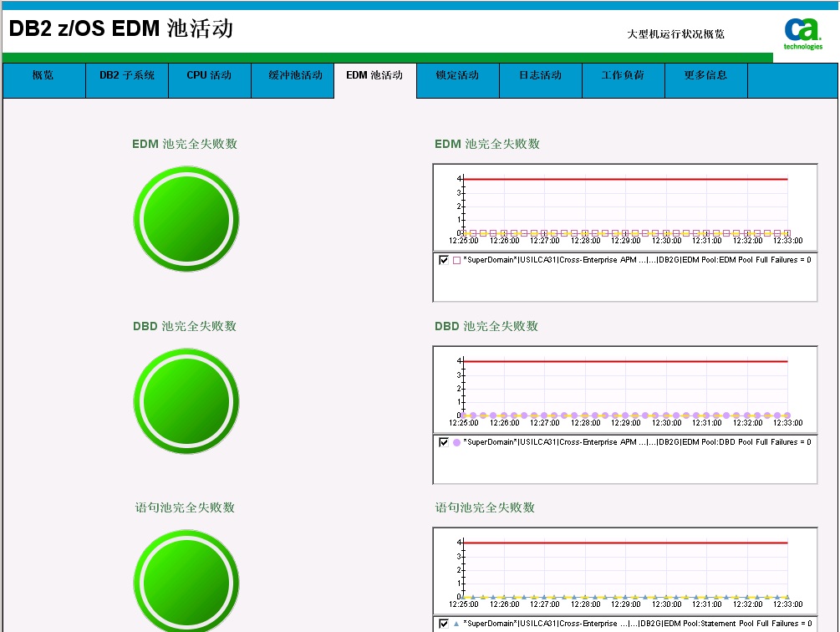
Task: Click the square marker swatch for EDM Pool legend
Action: tap(456, 260)
